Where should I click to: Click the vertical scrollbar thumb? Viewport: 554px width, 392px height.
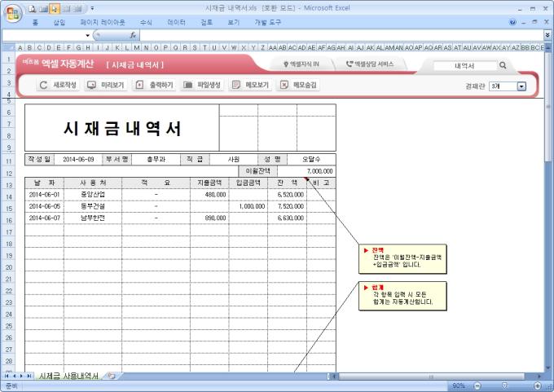[x=548, y=106]
